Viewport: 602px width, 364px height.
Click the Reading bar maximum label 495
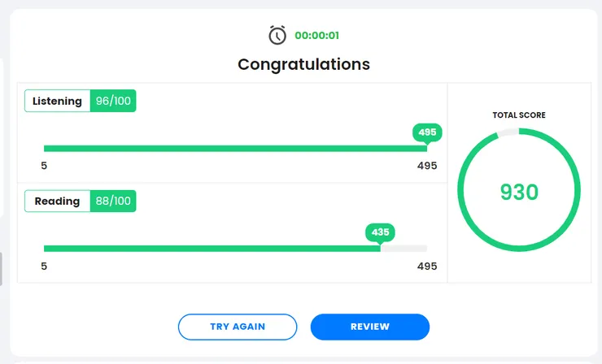pos(427,266)
